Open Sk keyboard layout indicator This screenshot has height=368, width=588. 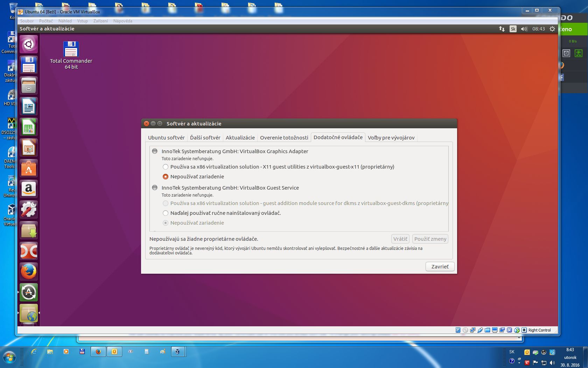(513, 29)
